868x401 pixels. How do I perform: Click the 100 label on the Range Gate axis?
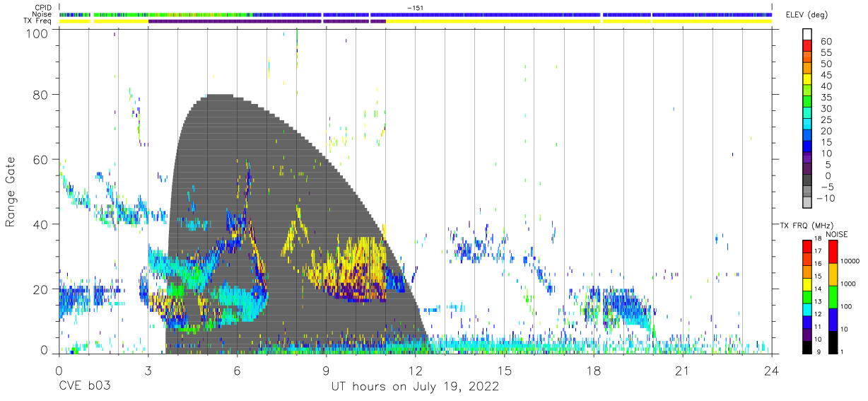point(37,33)
